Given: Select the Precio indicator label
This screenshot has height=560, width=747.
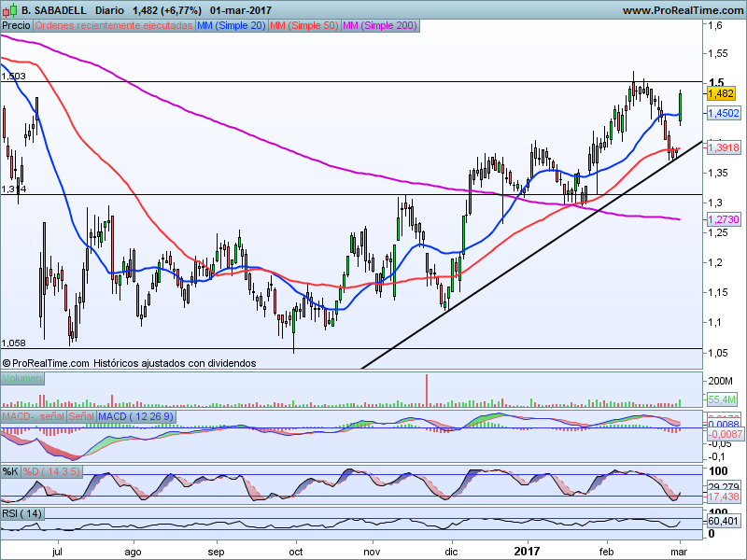Looking at the screenshot, I should pos(16,26).
